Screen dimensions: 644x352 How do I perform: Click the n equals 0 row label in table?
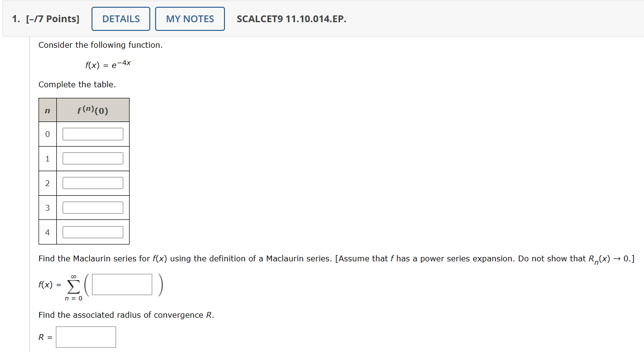[47, 134]
